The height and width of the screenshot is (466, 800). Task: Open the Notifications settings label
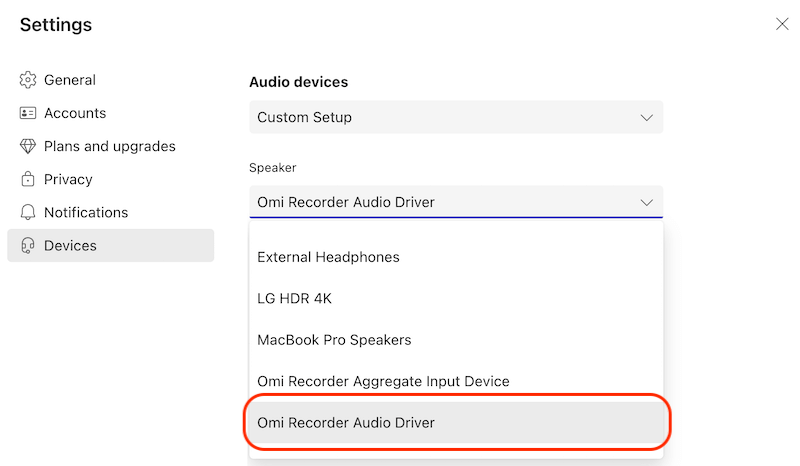(x=86, y=212)
